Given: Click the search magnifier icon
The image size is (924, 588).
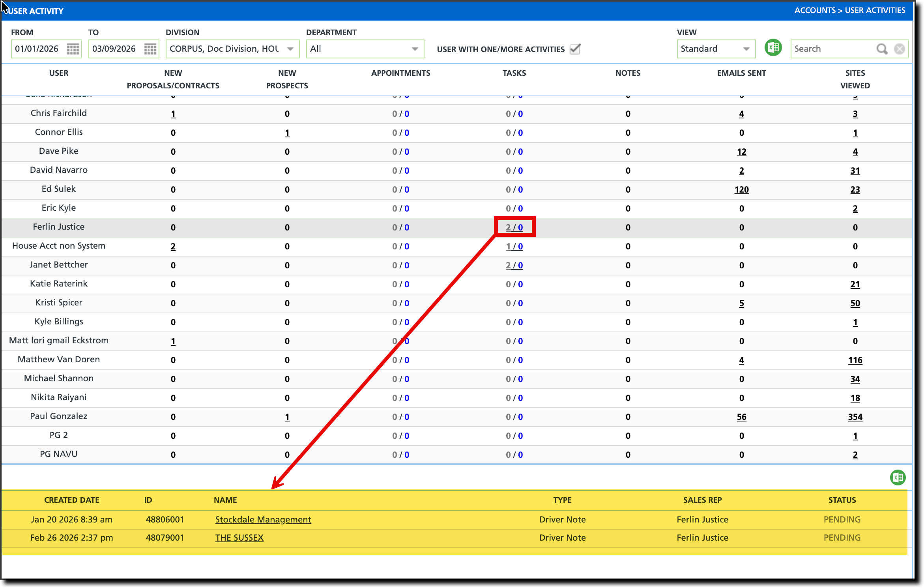Looking at the screenshot, I should click(x=882, y=49).
